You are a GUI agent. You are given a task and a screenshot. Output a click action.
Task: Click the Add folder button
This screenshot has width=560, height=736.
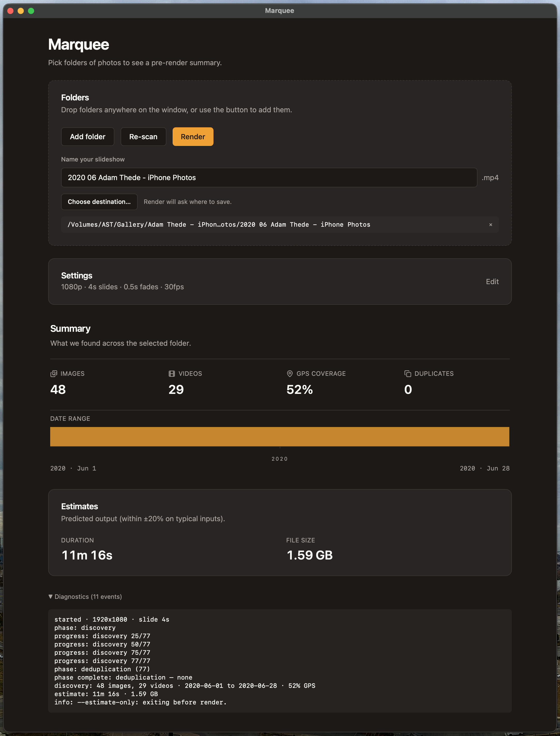click(88, 137)
